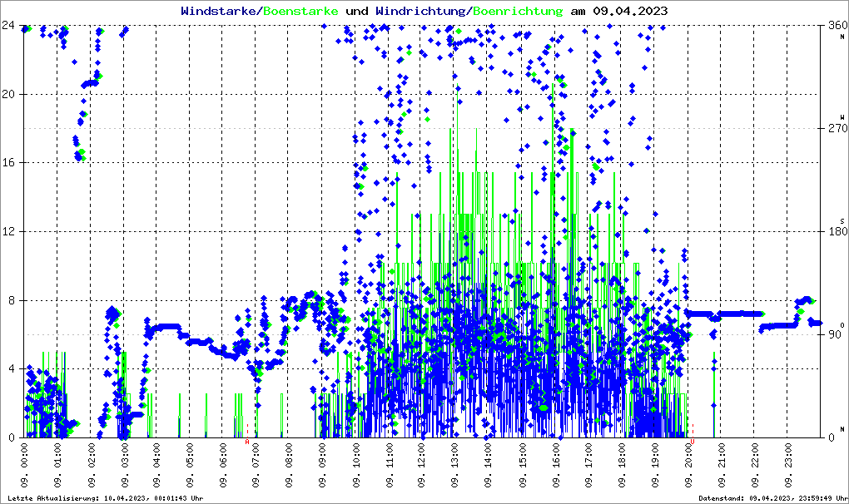This screenshot has width=849, height=504.
Task: Click the time axis label '09. 00:00'
Action: (x=24, y=466)
